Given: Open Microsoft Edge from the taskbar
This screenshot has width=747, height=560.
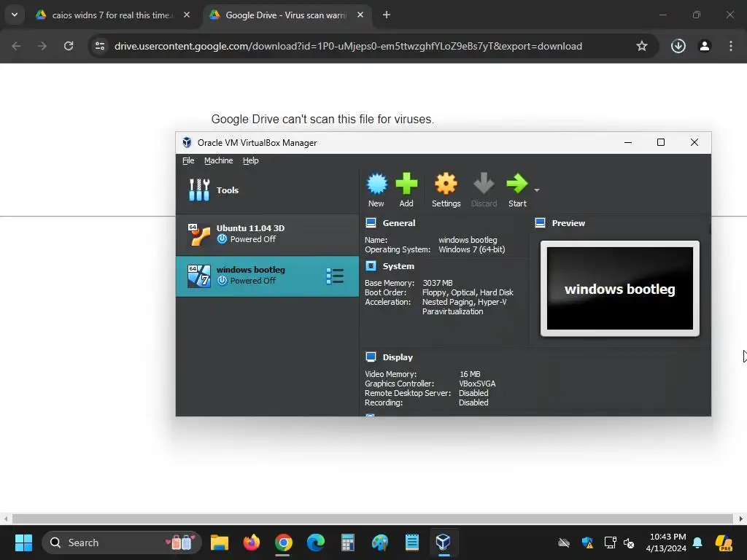Looking at the screenshot, I should point(315,542).
